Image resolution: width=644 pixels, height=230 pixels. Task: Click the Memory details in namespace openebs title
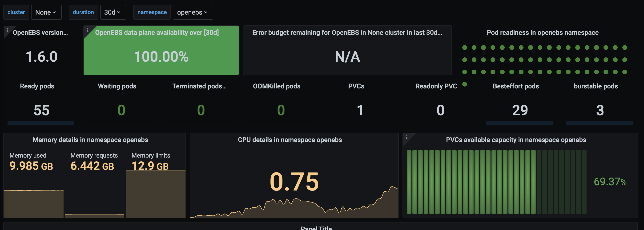(90, 140)
